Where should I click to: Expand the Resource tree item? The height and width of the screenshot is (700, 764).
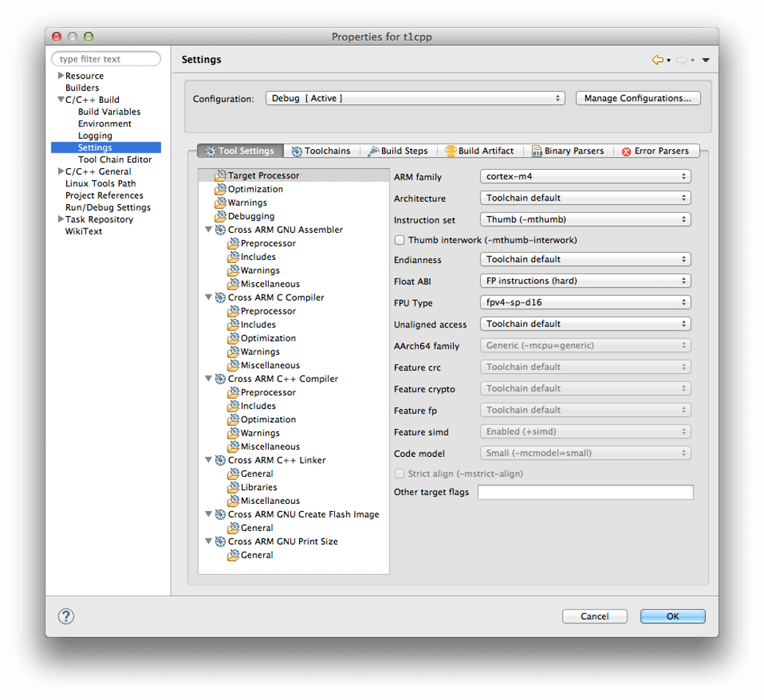pos(61,76)
